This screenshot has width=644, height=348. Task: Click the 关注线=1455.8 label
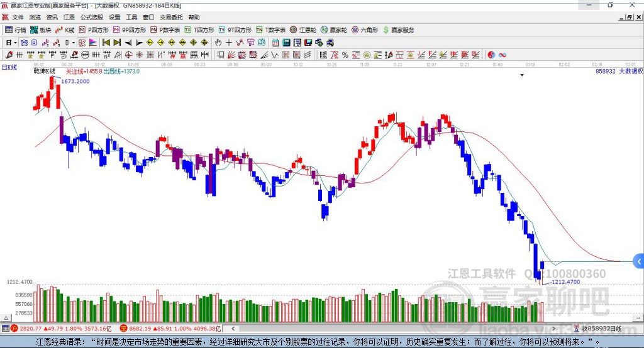(84, 72)
